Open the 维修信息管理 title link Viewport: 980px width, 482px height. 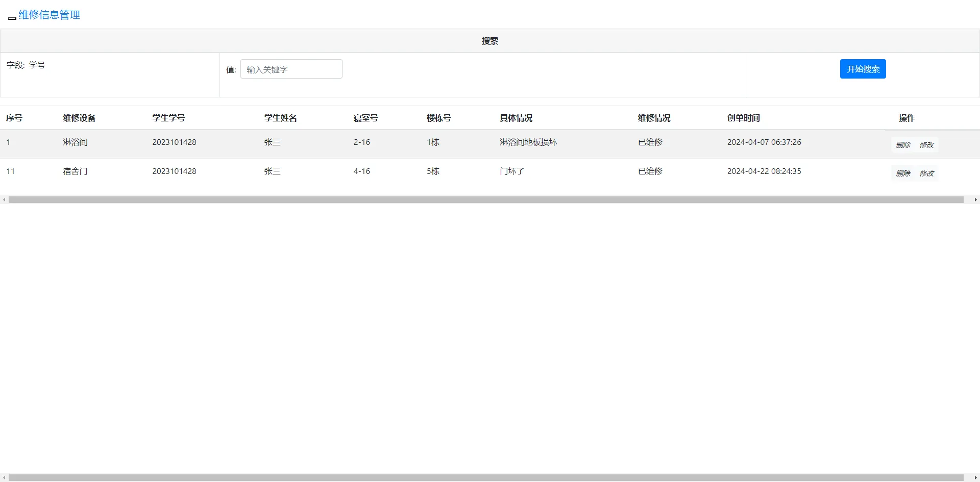50,15
